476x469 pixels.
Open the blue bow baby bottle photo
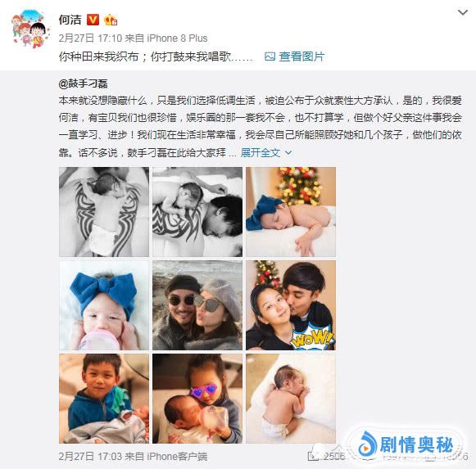click(x=104, y=305)
